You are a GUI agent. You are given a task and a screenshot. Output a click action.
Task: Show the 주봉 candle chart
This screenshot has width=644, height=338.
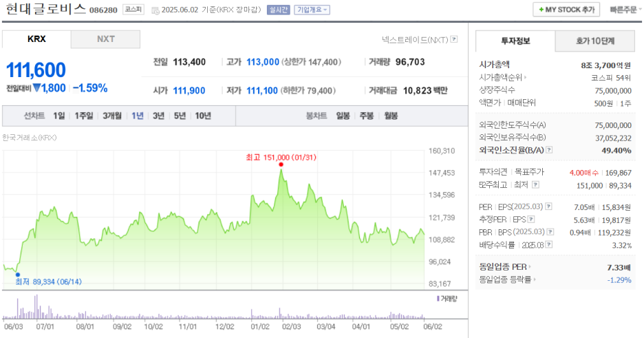point(366,116)
